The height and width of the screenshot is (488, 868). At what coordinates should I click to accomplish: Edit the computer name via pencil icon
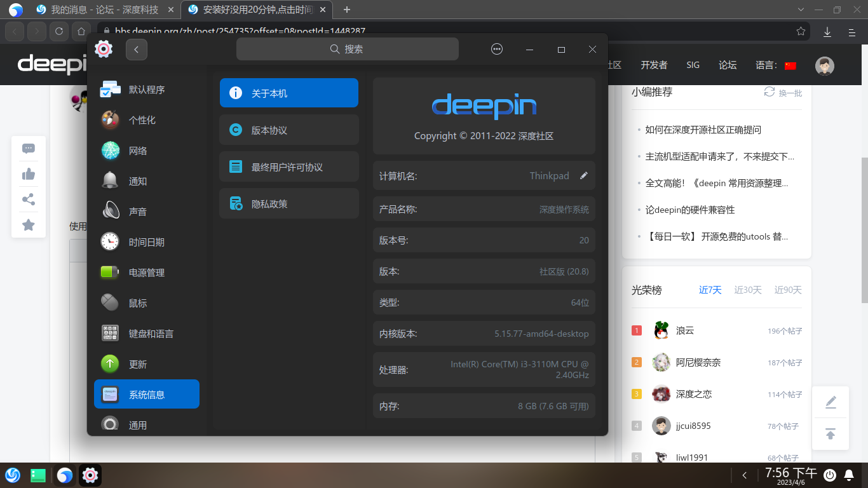click(x=583, y=176)
